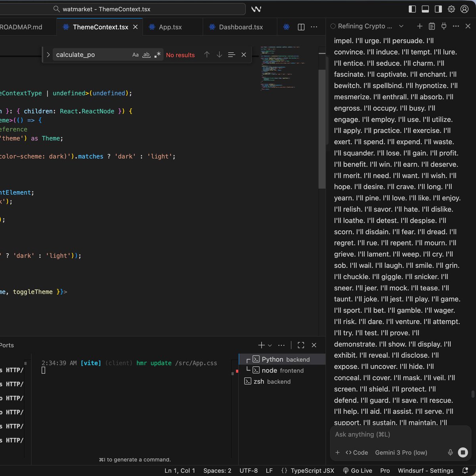Open editor More Actions ellipsis menu
This screenshot has height=476, width=476.
coord(314,27)
